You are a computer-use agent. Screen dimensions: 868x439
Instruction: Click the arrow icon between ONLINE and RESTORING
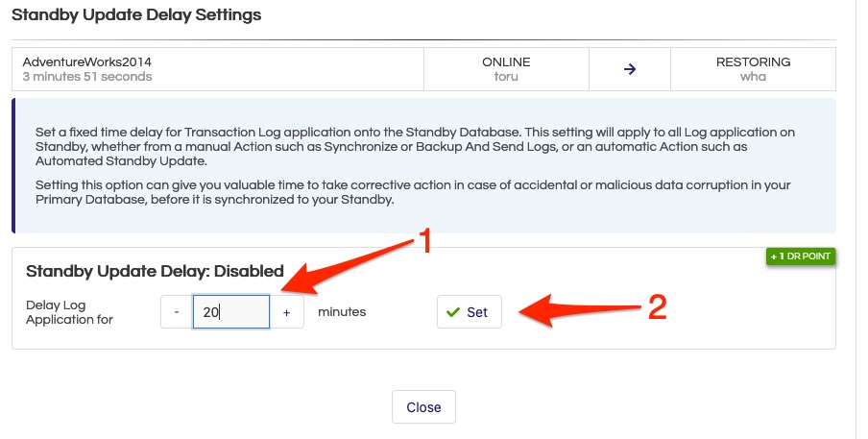tap(630, 69)
